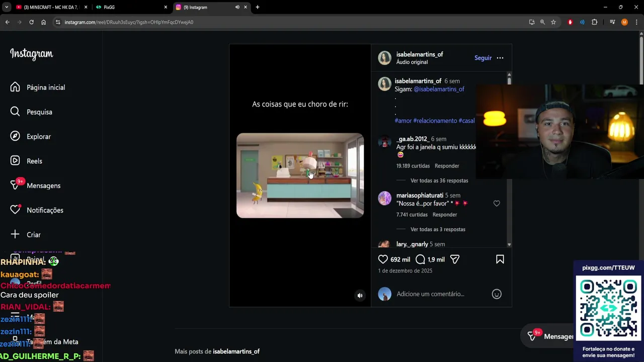The image size is (644, 362).
Task: View 7.741 curtidas on second comment
Action: (x=412, y=215)
